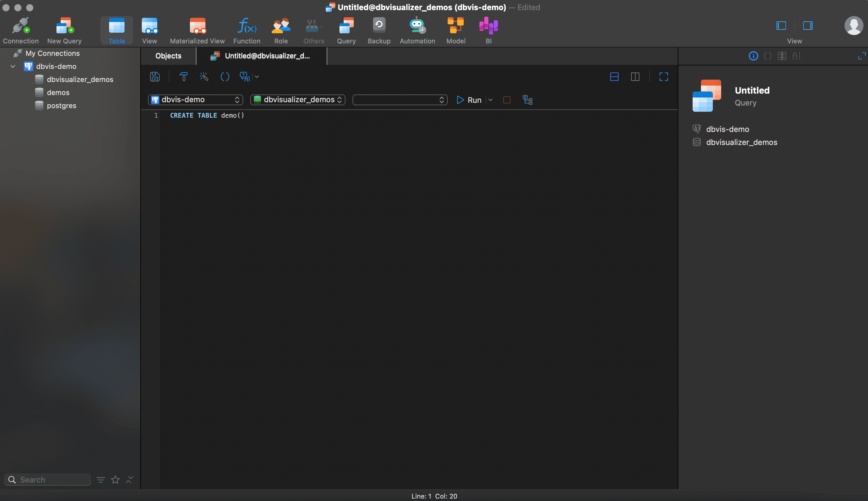The height and width of the screenshot is (501, 868).
Task: Open the dbvis-demo connection dropdown
Action: point(196,100)
